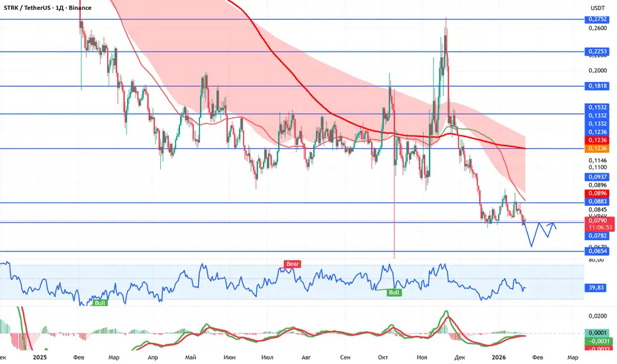Click the green MACD value -0,0031

coord(598,341)
